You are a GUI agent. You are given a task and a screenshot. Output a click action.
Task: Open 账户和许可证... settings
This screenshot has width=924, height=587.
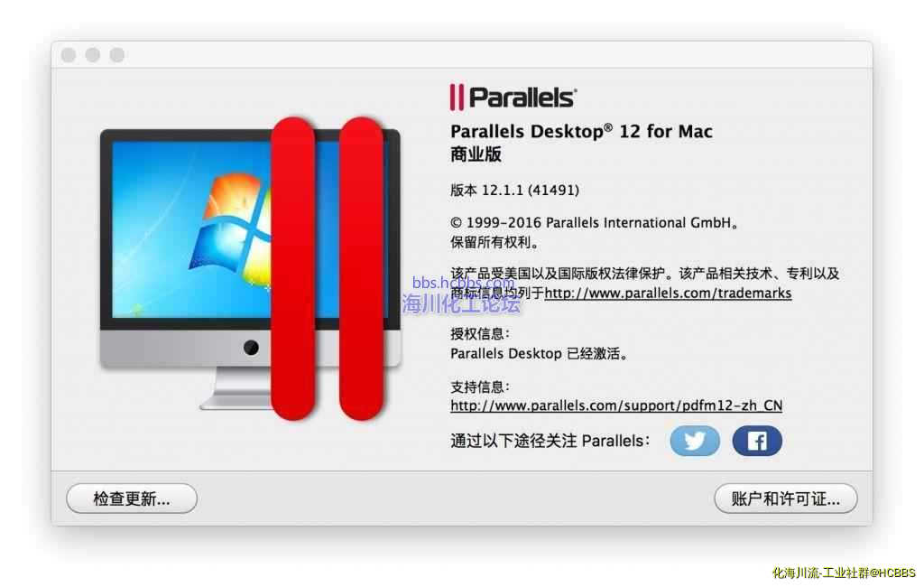(786, 498)
